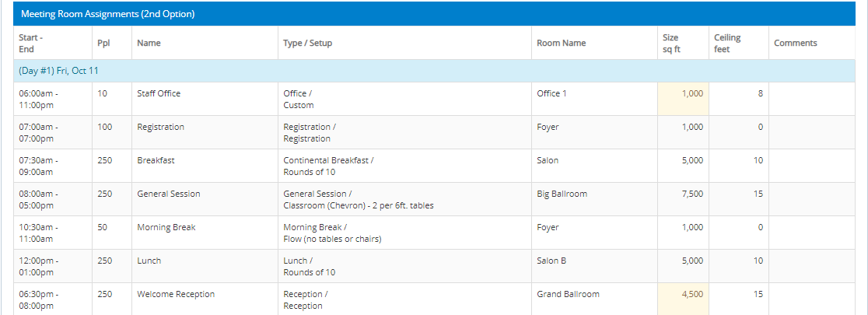Click the Size sq ft column header
868x315 pixels.
click(670, 44)
